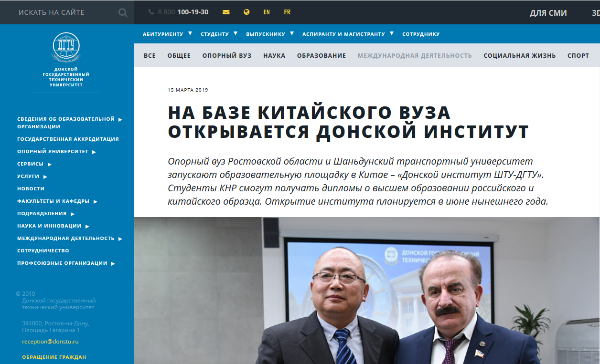Open the «Сотруднику» menu item
Screen dimensions: 600x364
pyautogui.click(x=421, y=34)
